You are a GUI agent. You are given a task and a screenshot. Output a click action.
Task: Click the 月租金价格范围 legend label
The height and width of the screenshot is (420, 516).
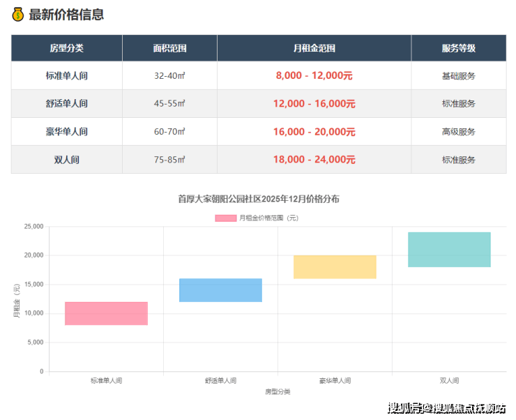(268, 218)
